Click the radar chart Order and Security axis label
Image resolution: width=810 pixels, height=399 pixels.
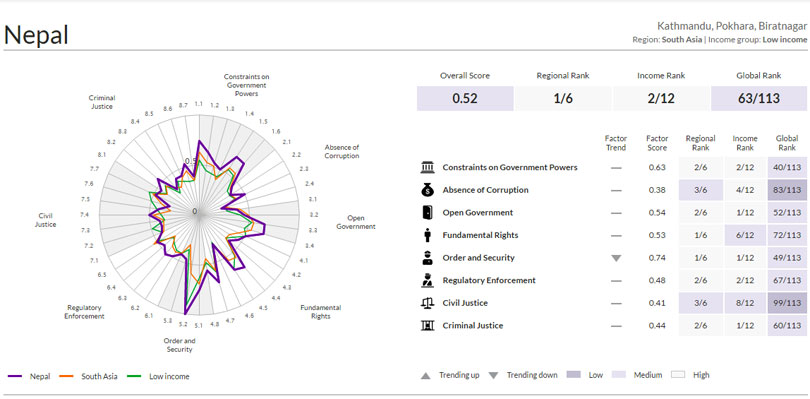179,345
